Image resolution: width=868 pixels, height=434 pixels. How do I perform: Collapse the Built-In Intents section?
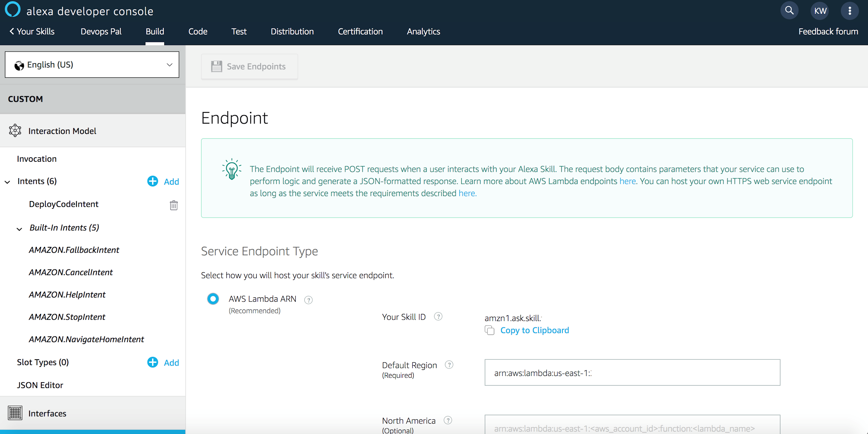(x=19, y=228)
